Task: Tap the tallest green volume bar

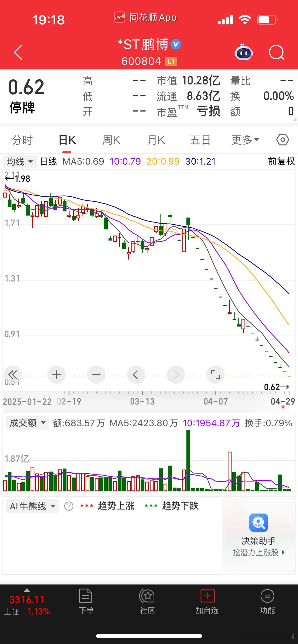Action: click(188, 460)
